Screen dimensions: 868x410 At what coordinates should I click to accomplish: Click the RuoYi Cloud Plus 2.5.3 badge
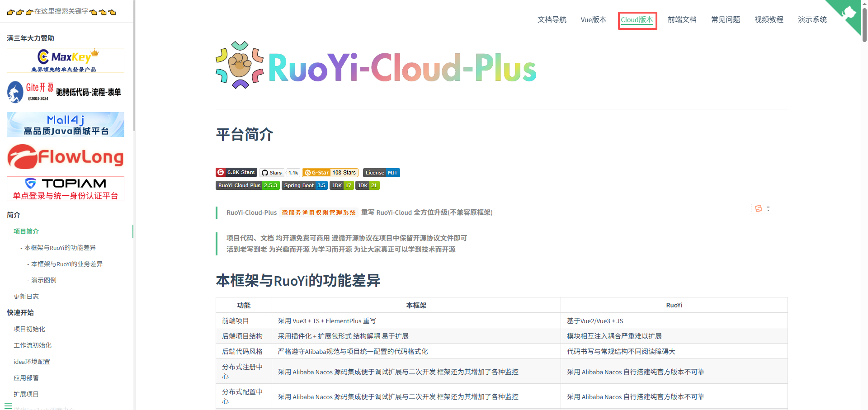[x=248, y=185]
